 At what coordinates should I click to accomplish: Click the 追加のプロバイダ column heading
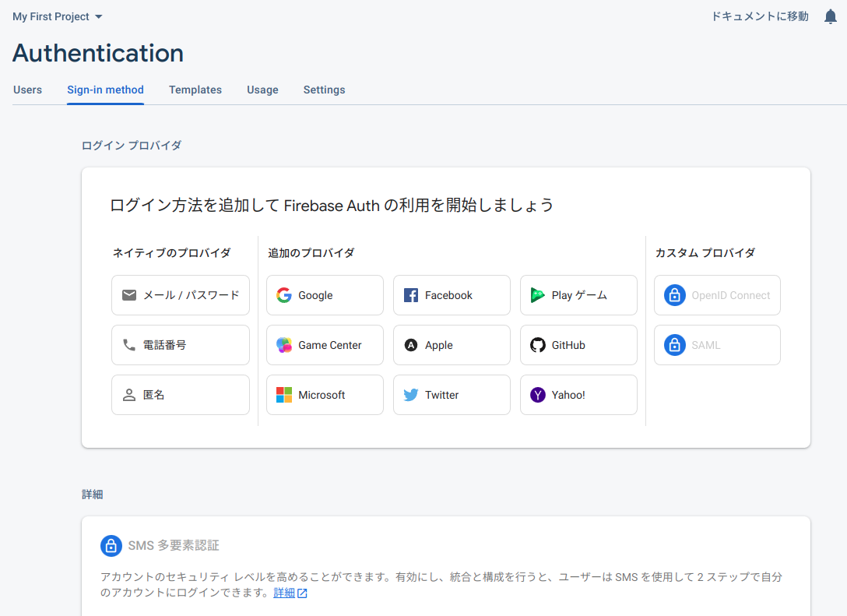[311, 253]
